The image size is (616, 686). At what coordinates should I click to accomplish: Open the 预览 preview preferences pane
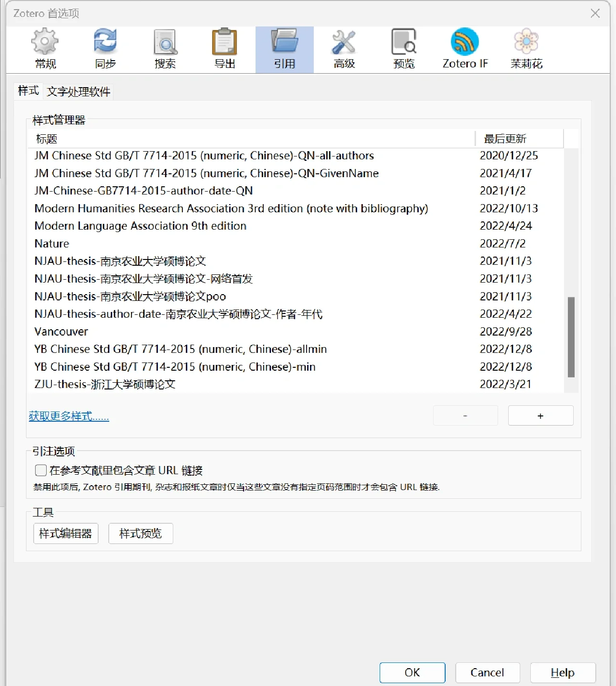pos(404,50)
